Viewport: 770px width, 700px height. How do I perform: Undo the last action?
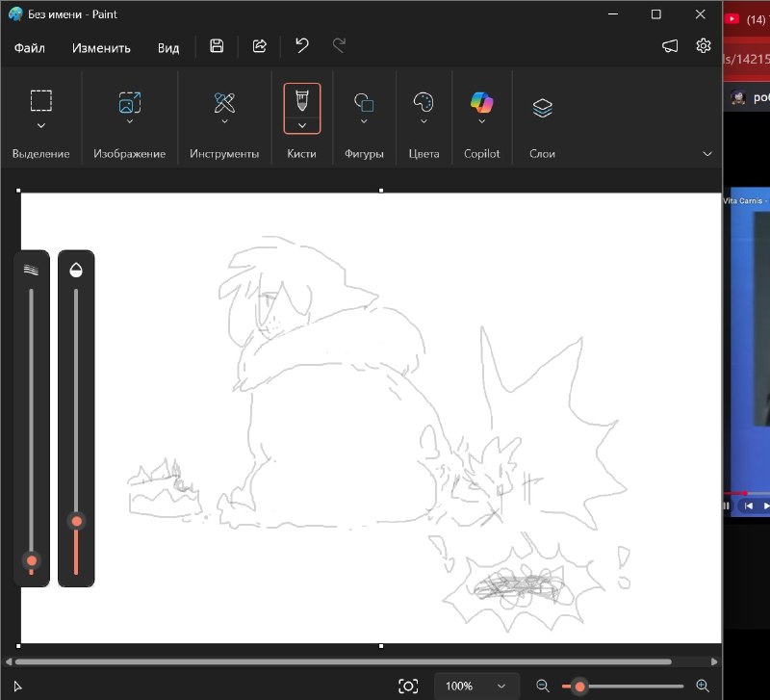pyautogui.click(x=302, y=46)
